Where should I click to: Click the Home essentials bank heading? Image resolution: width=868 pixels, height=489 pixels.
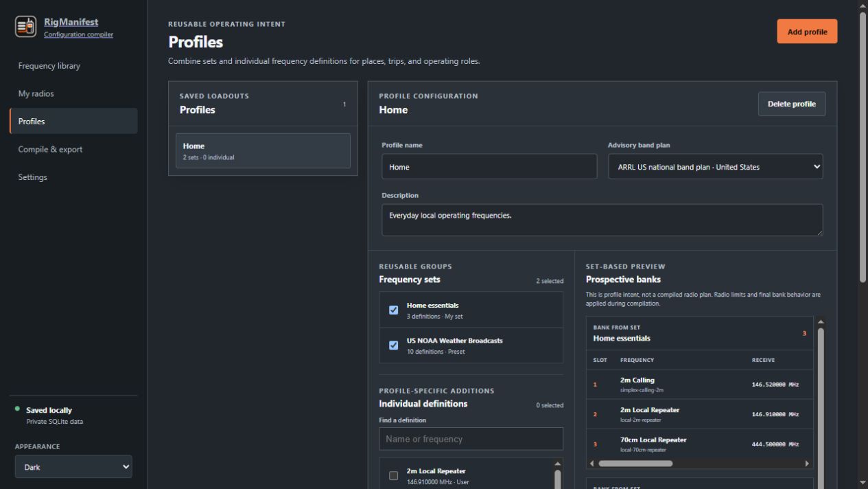622,338
